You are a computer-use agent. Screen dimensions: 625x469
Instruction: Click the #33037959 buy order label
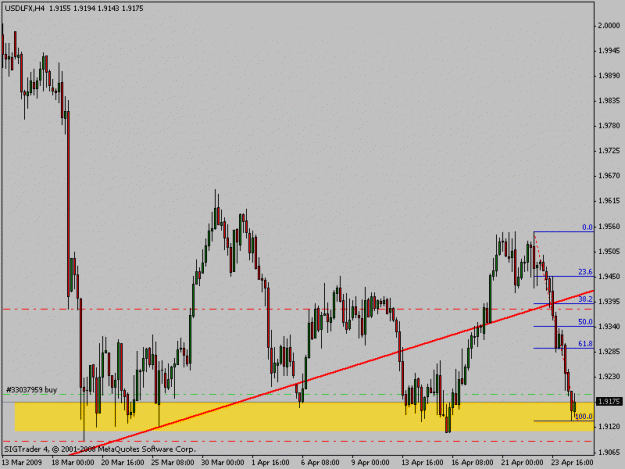pos(31,390)
